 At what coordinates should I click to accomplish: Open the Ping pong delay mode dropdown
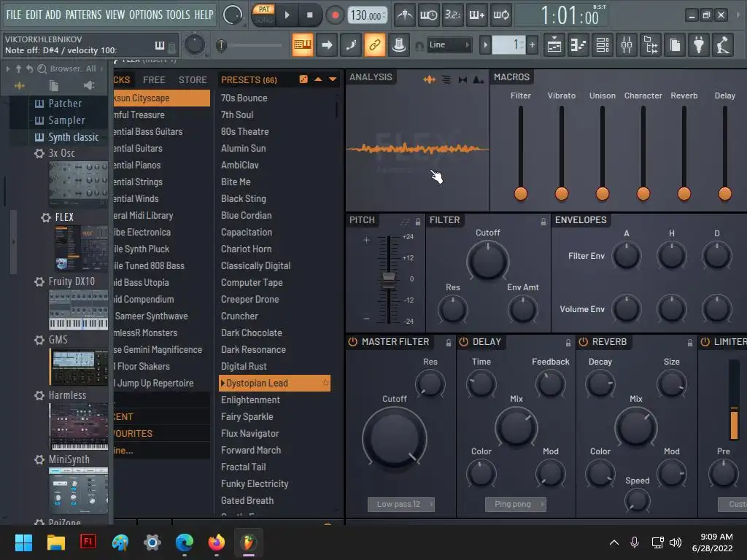click(x=515, y=505)
